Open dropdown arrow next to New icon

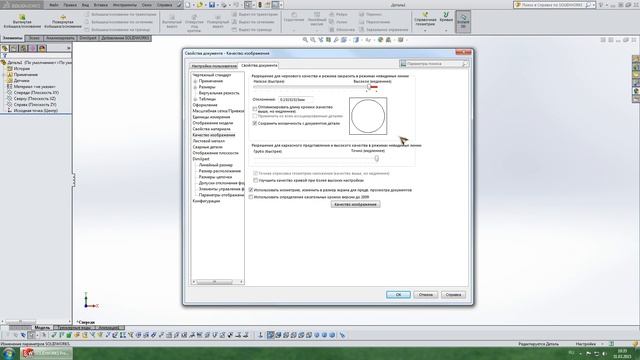click(x=193, y=5)
